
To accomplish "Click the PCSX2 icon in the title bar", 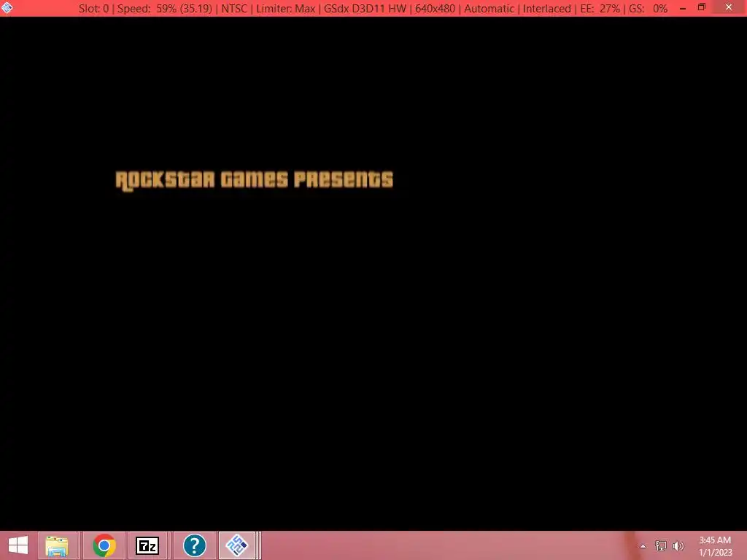I will click(7, 7).
